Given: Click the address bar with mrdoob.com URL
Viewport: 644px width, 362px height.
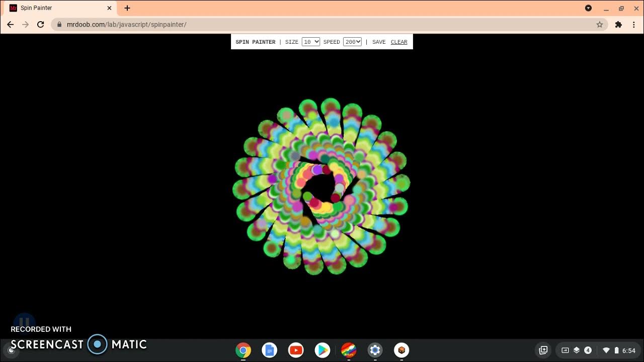Looking at the screenshot, I should click(x=330, y=24).
